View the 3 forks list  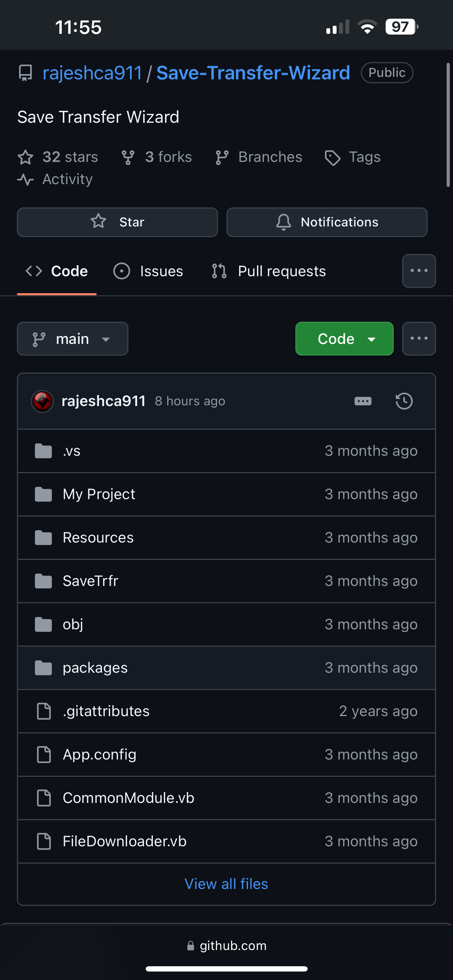pos(157,157)
